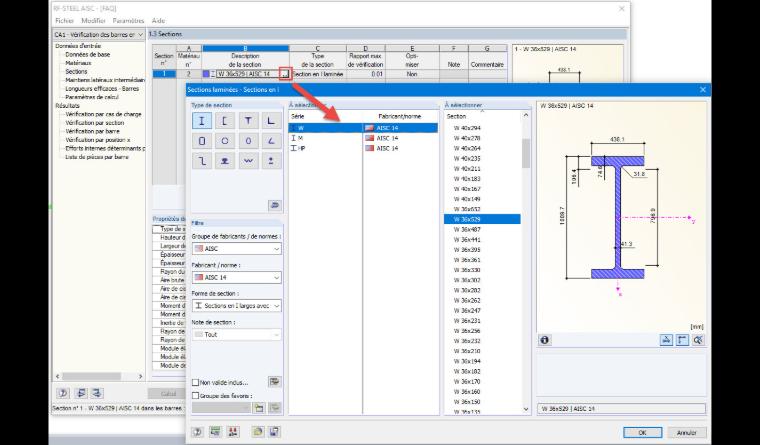The height and width of the screenshot is (445, 760).
Task: Enable the Groupe des favoris checkbox
Action: coord(195,396)
